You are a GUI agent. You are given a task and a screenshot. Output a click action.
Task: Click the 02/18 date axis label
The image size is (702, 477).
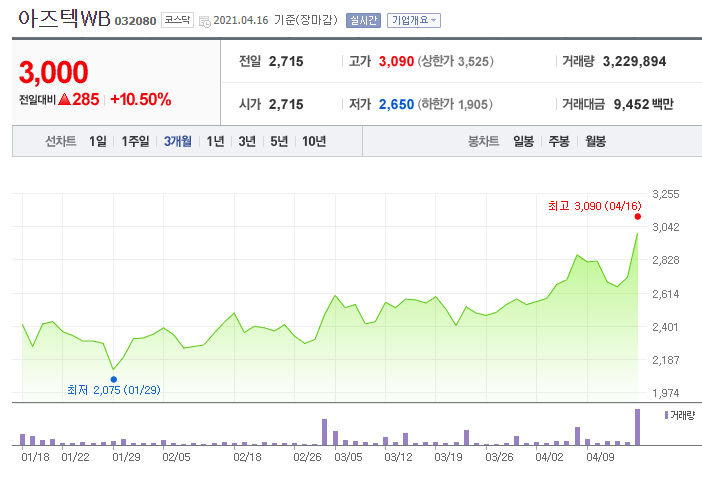click(247, 457)
